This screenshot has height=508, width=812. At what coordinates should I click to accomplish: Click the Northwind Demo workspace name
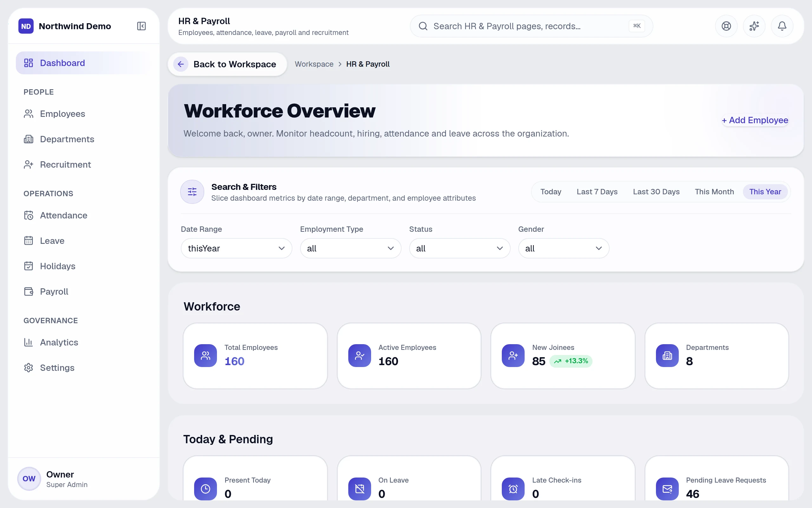coord(75,26)
